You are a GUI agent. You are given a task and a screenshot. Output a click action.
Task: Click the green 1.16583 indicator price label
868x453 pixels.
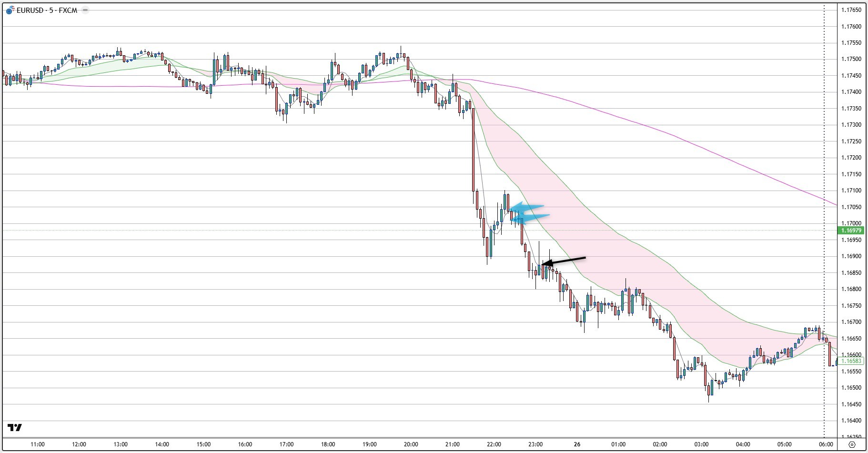851,361
